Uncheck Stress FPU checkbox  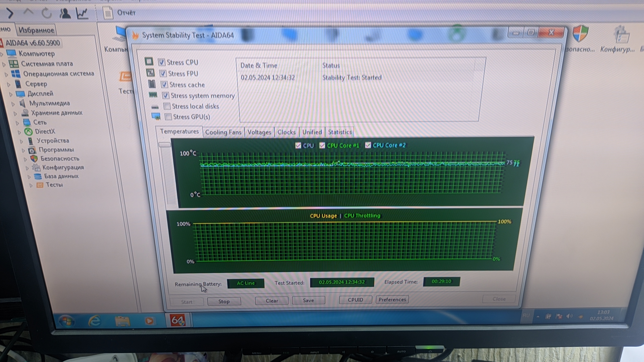(x=163, y=73)
